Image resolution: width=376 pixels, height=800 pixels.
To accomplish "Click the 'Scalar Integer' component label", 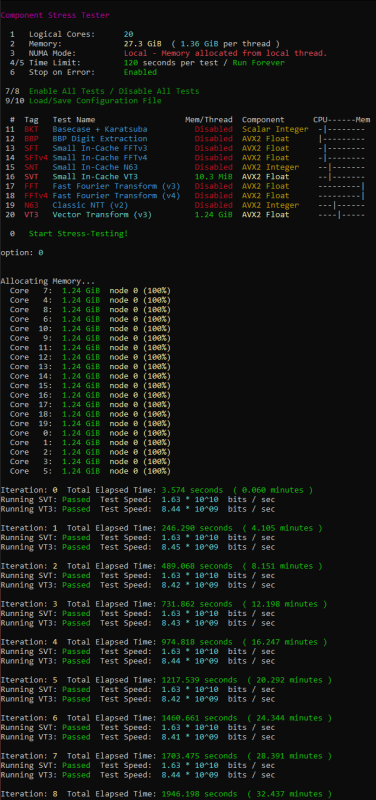I will pyautogui.click(x=275, y=129).
